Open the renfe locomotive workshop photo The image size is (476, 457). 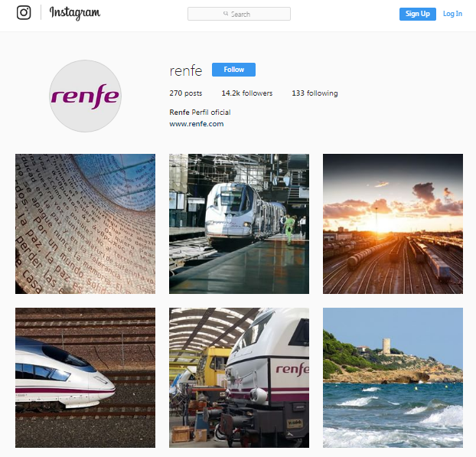point(239,377)
